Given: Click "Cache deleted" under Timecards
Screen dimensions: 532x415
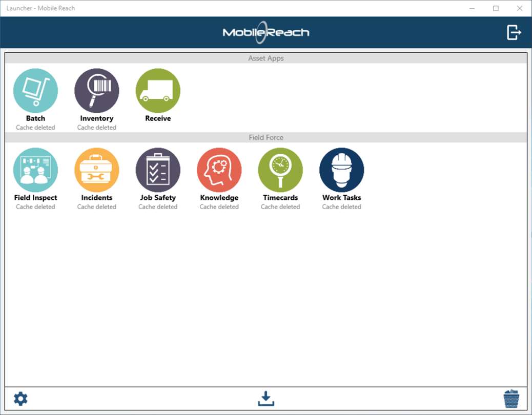Looking at the screenshot, I should (x=280, y=207).
